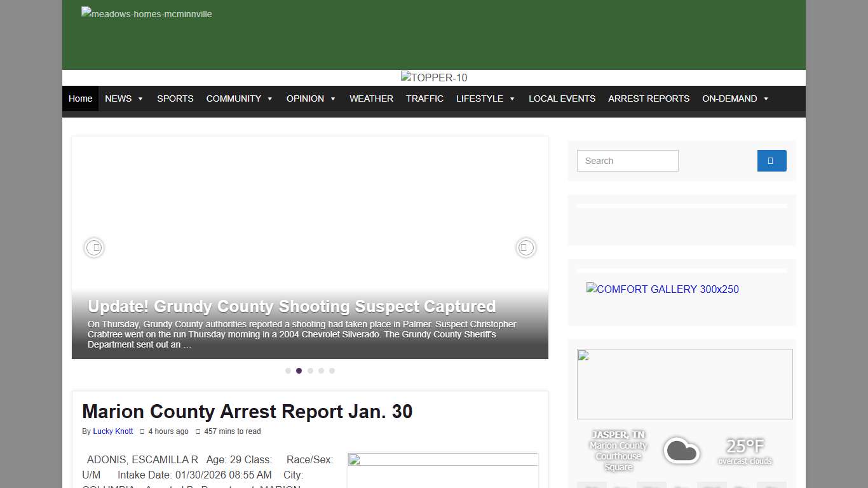Click the sidebar broken image placeholder icon
Viewport: 868px width, 488px height.
582,355
